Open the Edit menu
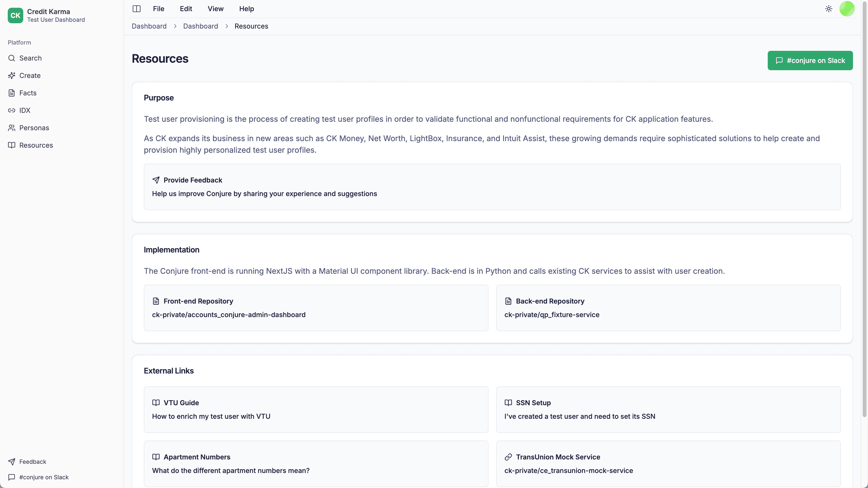Viewport: 868px width, 488px height. (186, 9)
